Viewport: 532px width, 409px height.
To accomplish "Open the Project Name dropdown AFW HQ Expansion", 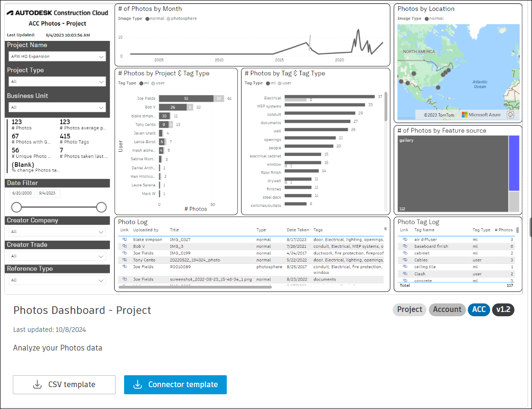I will point(57,56).
